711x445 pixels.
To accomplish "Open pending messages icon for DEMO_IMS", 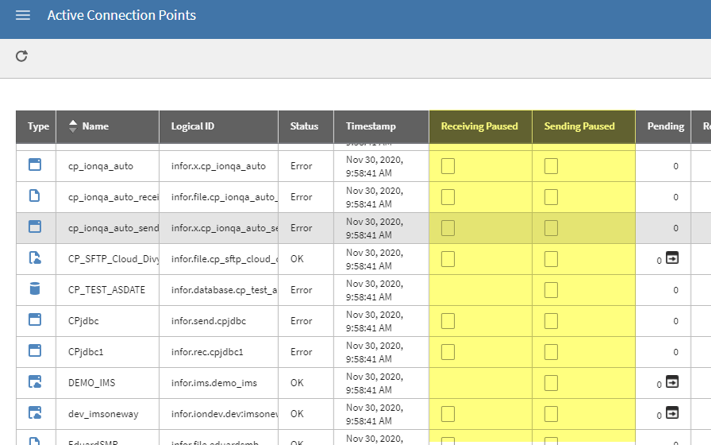I will coord(672,382).
